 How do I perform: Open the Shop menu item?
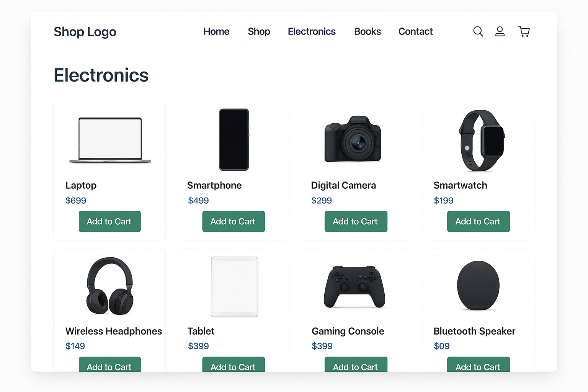tap(259, 31)
